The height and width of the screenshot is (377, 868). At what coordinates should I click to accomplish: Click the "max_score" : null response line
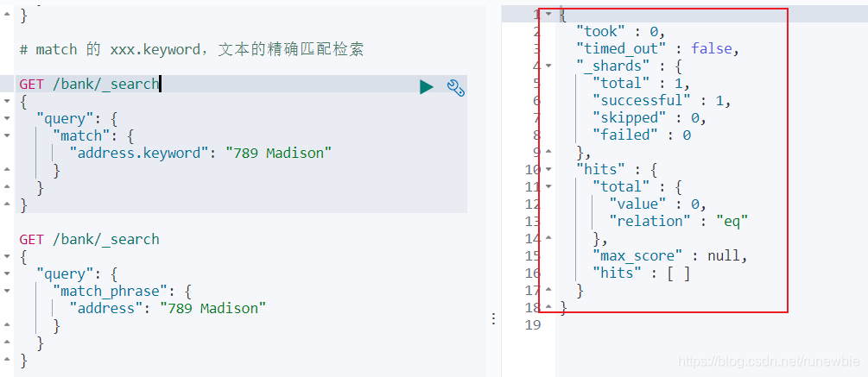[670, 255]
